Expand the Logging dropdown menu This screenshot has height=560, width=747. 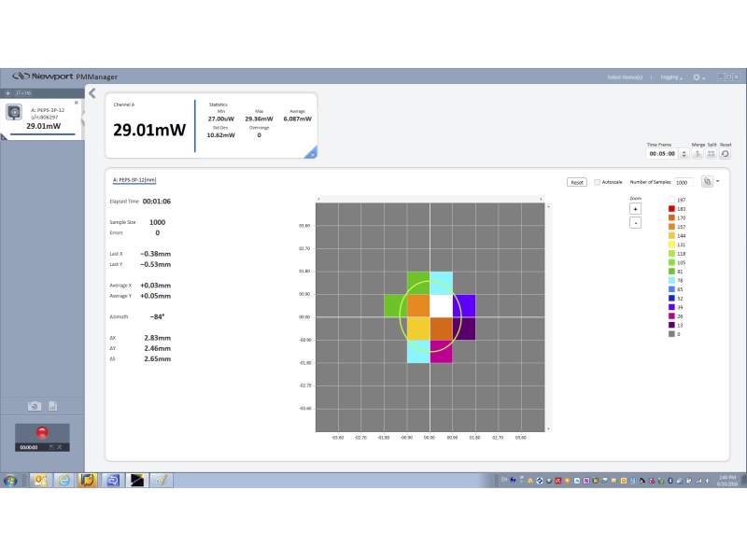[671, 77]
